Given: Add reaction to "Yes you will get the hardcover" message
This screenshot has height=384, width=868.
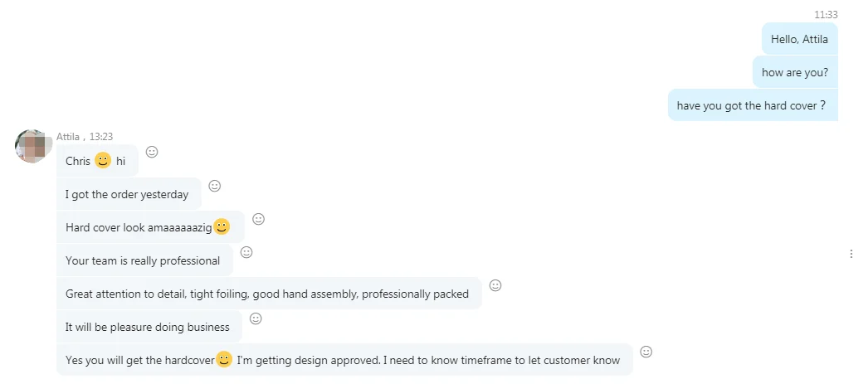Looking at the screenshot, I should [x=646, y=352].
